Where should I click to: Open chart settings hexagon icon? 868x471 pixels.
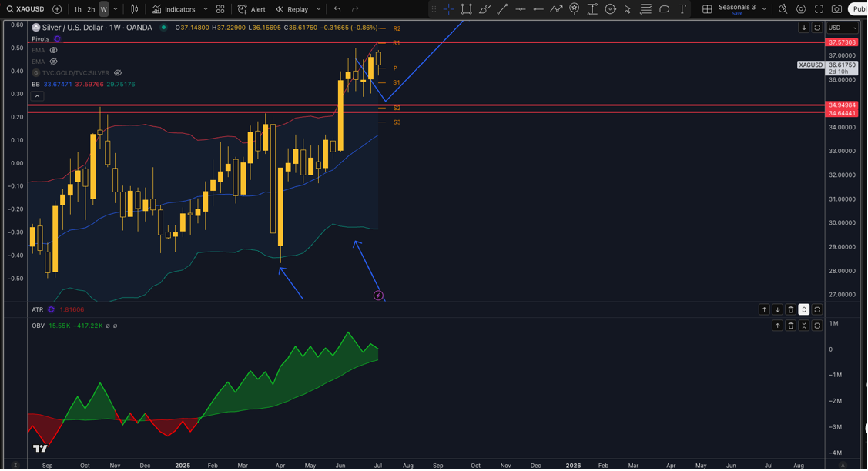801,9
